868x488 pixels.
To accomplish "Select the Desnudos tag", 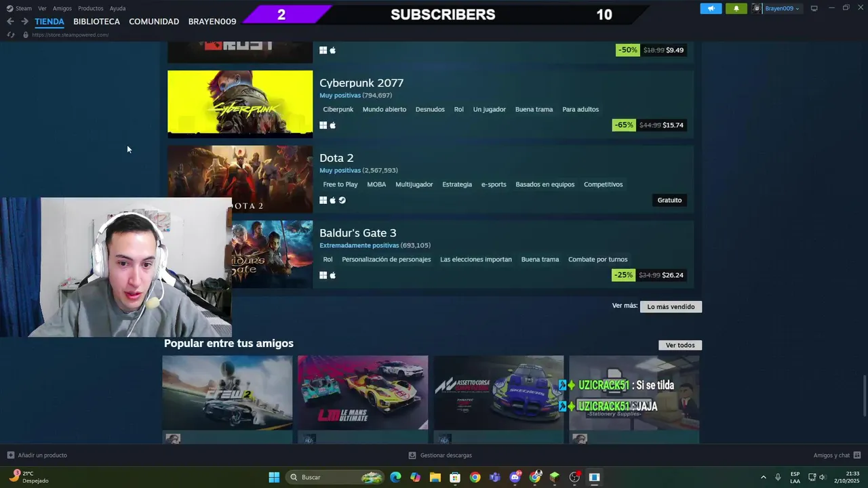I will tap(430, 109).
